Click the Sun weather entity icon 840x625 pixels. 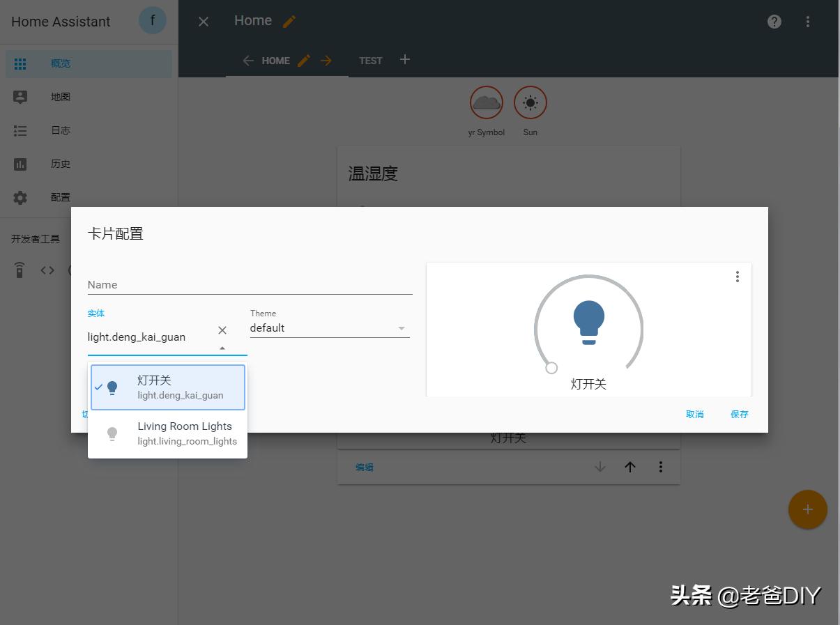[x=530, y=102]
